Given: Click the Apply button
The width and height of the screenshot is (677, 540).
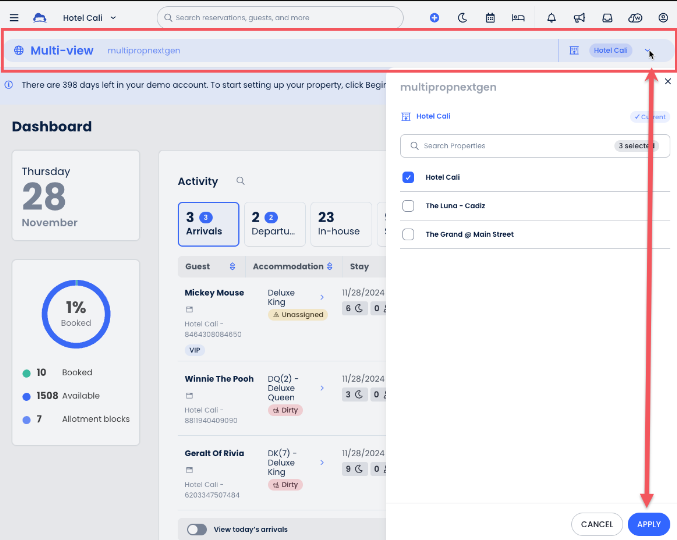Looking at the screenshot, I should pos(649,524).
